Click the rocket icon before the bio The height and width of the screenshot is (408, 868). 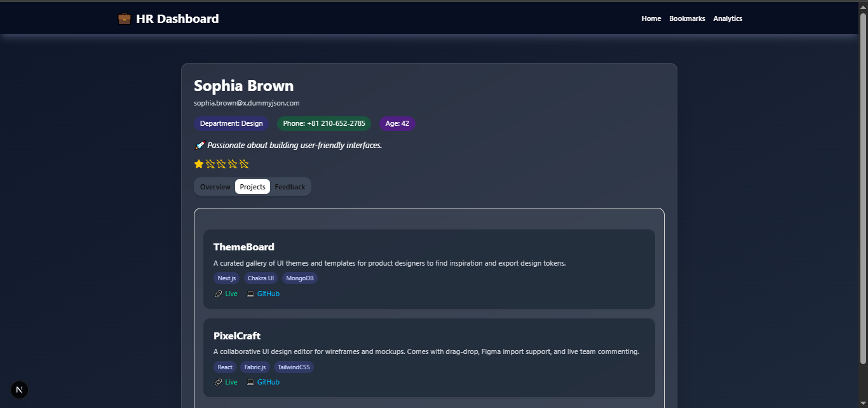[x=199, y=145]
